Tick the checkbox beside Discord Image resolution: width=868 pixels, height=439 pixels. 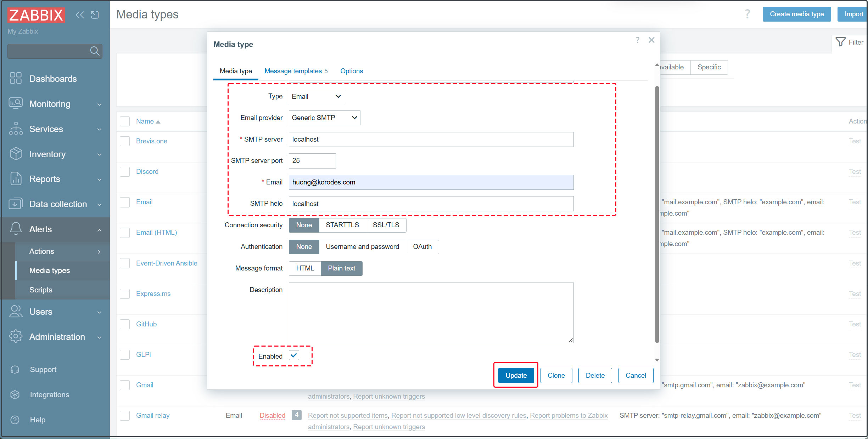click(x=125, y=172)
